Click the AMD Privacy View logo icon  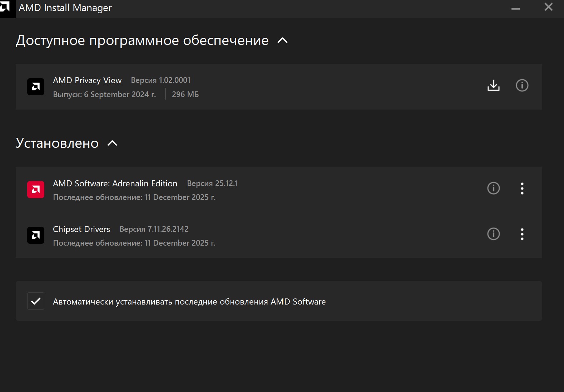[x=36, y=87]
